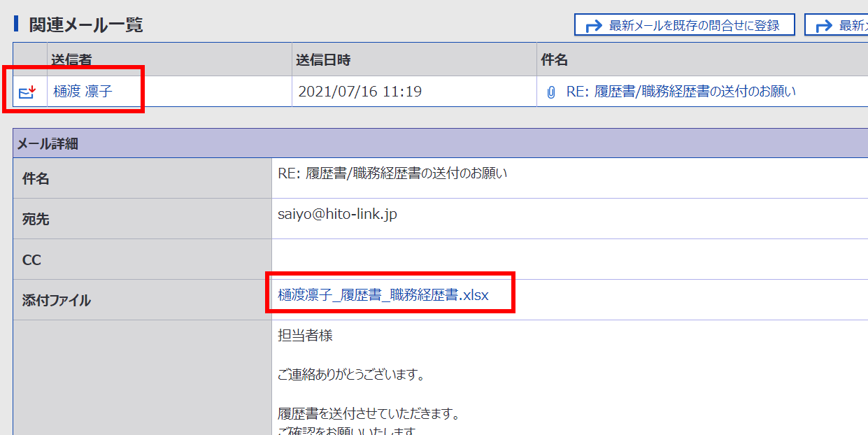Screen dimensions: 868x435
Task: Click the CC label
Action: coord(31,260)
